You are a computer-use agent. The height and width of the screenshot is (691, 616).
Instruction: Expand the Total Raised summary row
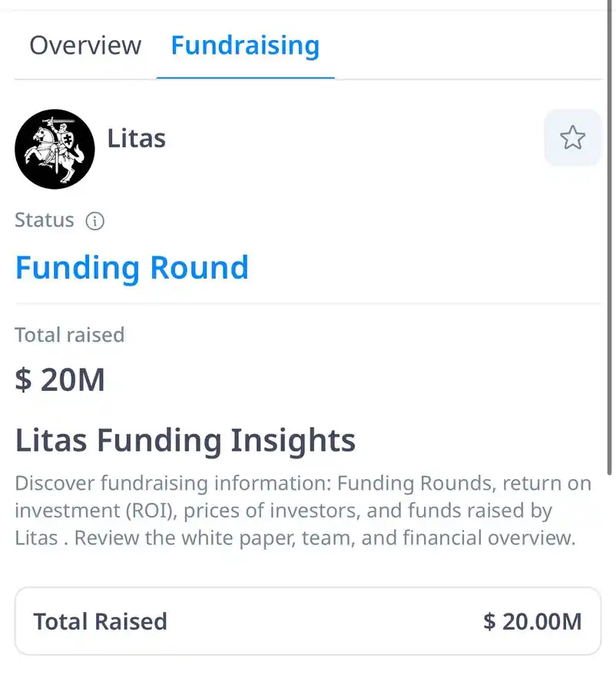307,622
